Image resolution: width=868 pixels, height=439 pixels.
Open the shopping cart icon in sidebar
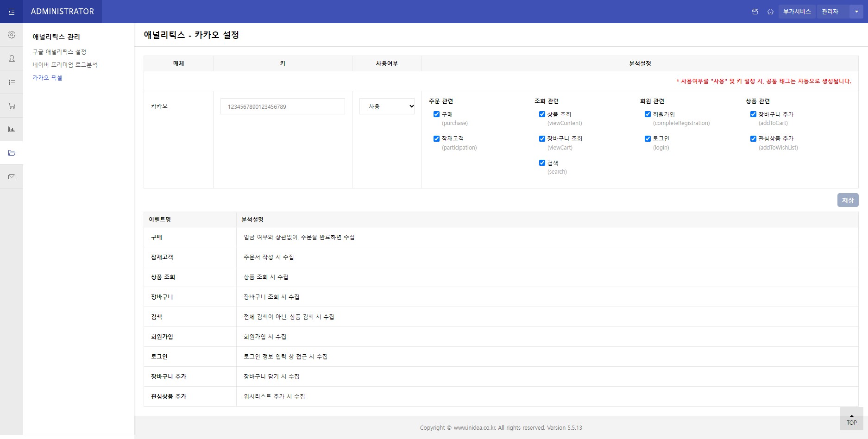pos(12,106)
